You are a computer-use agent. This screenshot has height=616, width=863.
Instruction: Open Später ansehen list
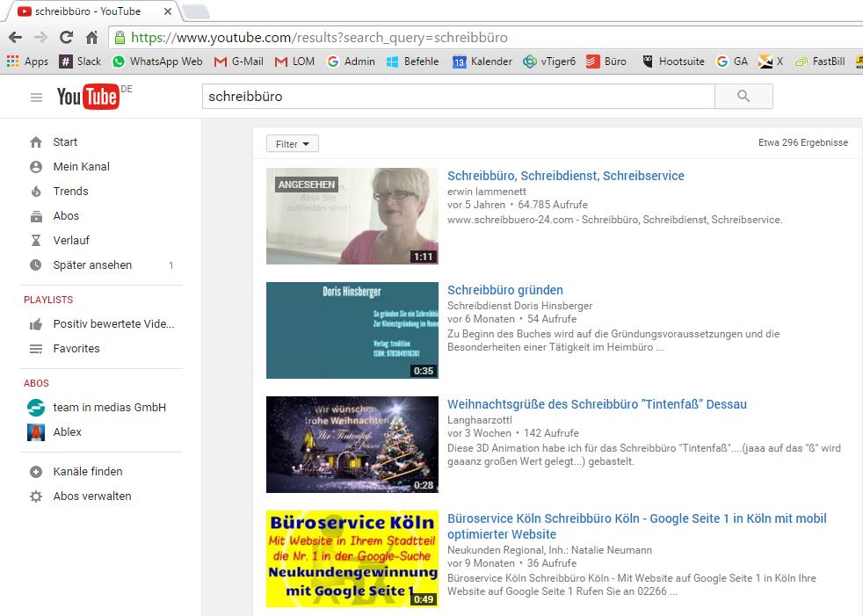(101, 265)
